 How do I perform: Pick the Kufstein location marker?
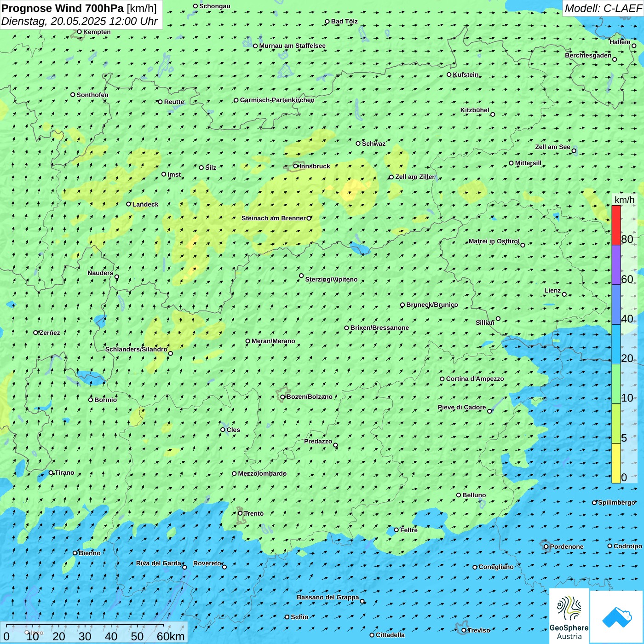pos(449,75)
